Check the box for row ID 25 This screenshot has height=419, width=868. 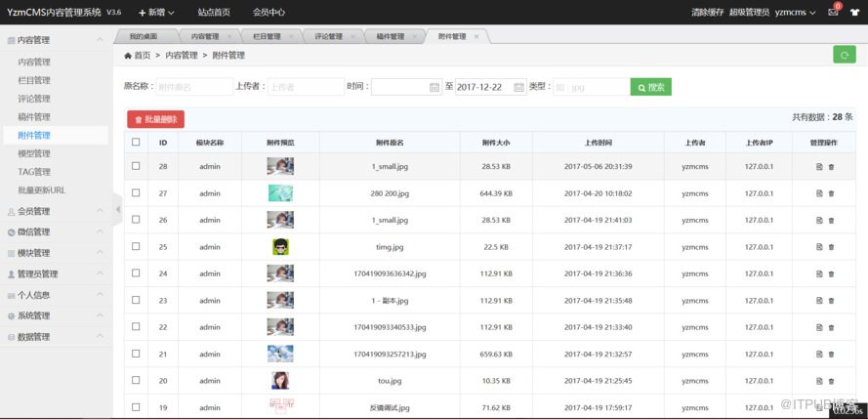[x=136, y=246]
